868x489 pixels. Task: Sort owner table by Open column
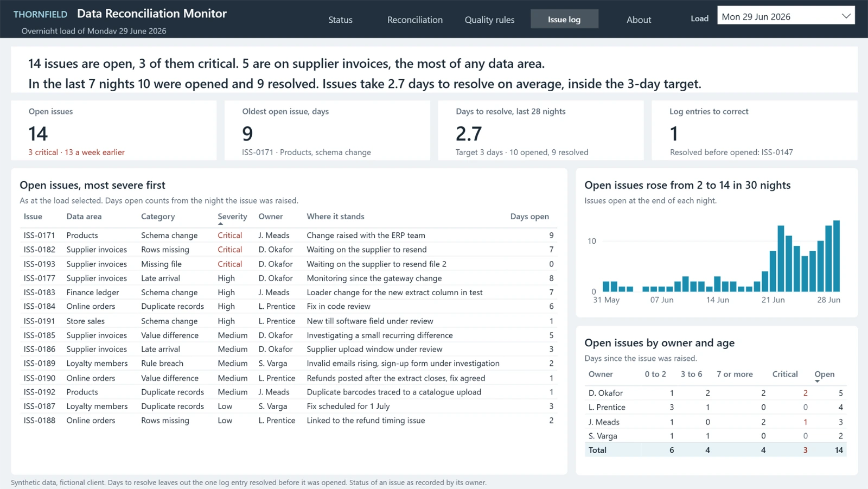824,374
